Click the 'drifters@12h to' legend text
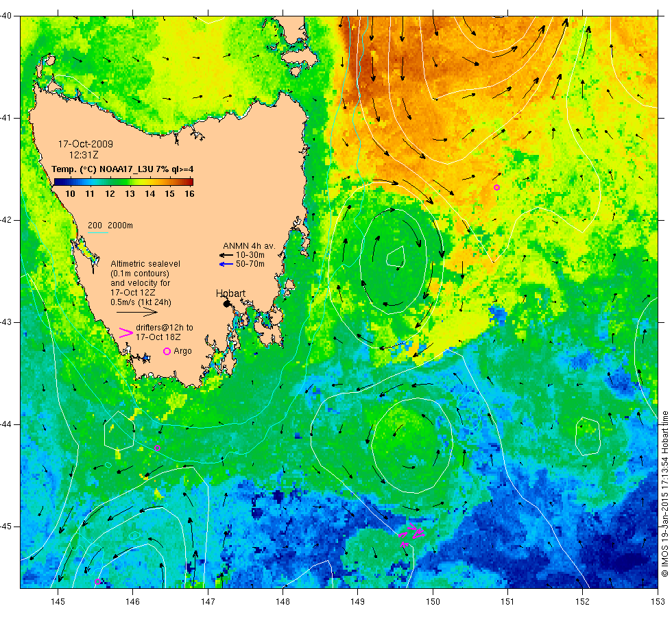The image size is (672, 617). [x=165, y=328]
